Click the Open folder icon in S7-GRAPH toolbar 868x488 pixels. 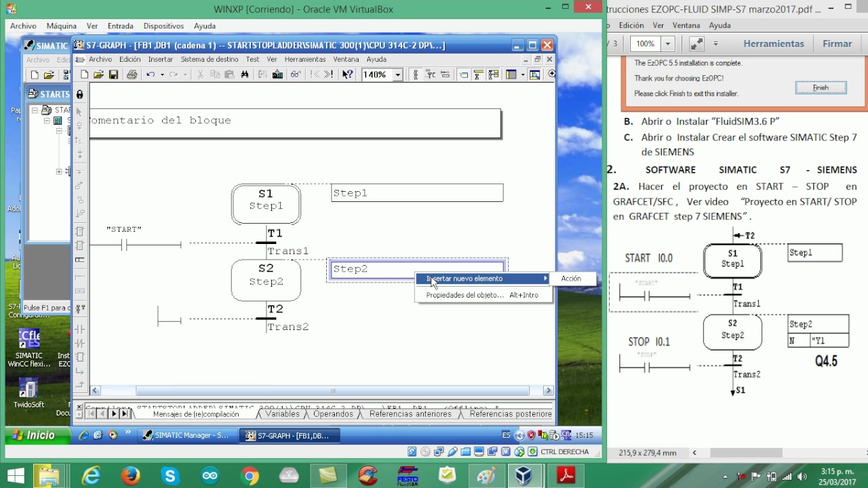[99, 75]
